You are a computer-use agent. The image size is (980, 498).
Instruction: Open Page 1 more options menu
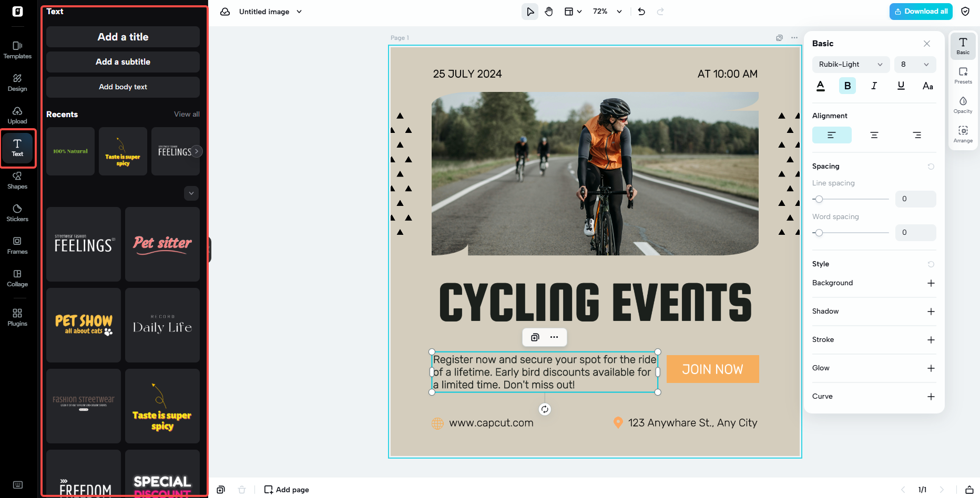[794, 38]
